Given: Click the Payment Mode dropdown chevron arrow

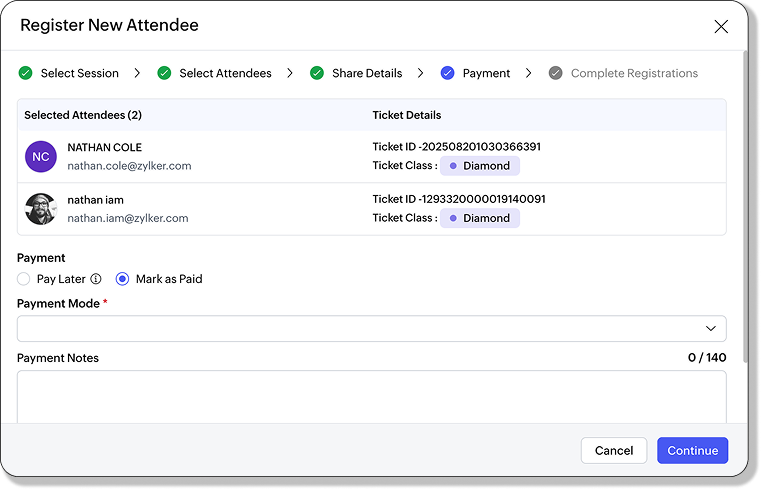Looking at the screenshot, I should [x=711, y=328].
